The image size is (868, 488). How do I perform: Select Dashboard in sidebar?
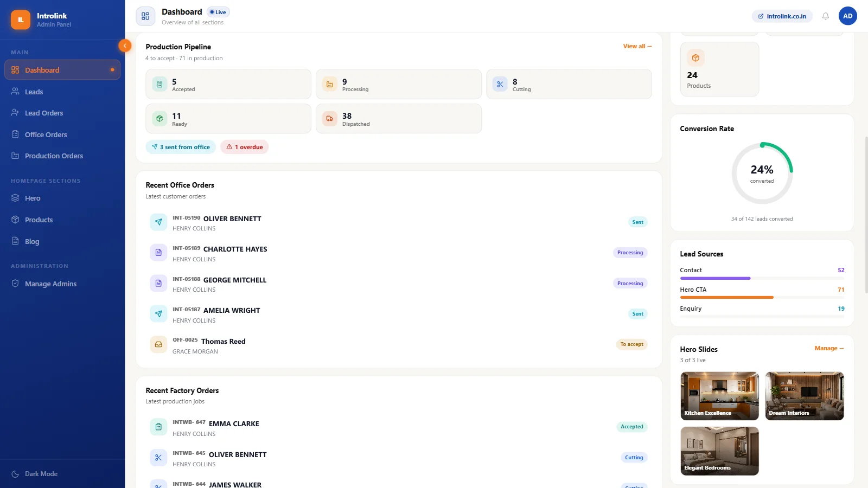coord(62,70)
